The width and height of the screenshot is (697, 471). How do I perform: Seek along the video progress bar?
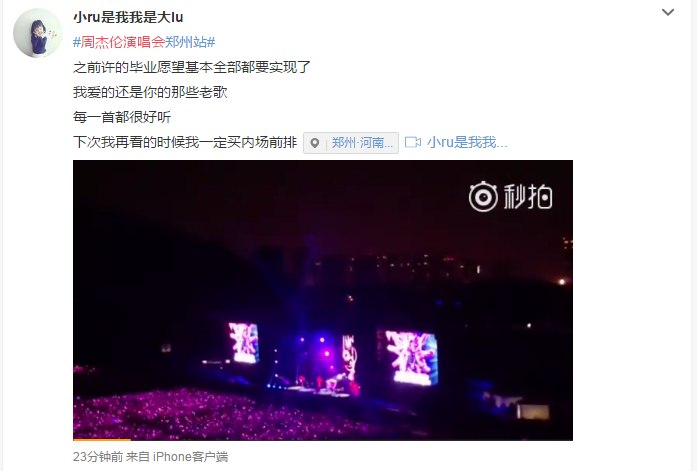(x=323, y=439)
